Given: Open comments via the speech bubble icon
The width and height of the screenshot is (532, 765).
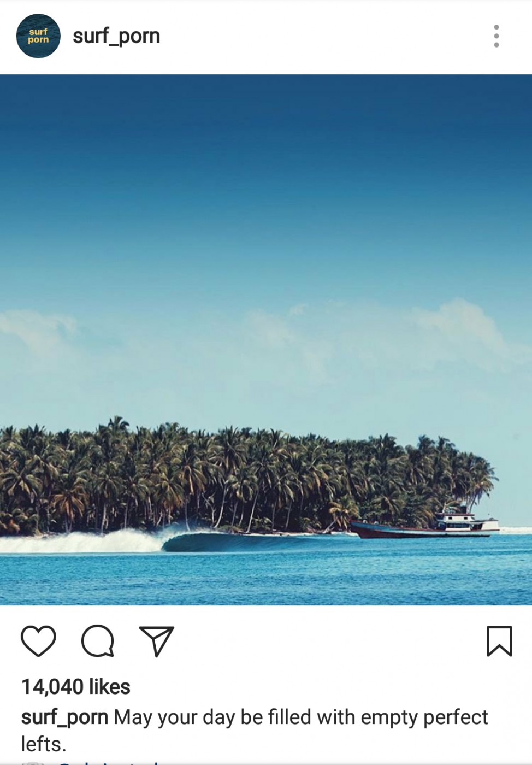Looking at the screenshot, I should pyautogui.click(x=98, y=640).
